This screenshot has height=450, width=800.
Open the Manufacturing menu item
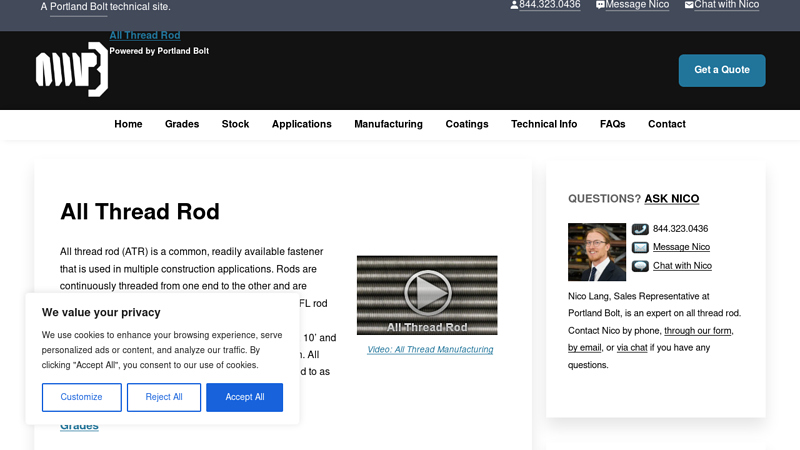coord(388,124)
